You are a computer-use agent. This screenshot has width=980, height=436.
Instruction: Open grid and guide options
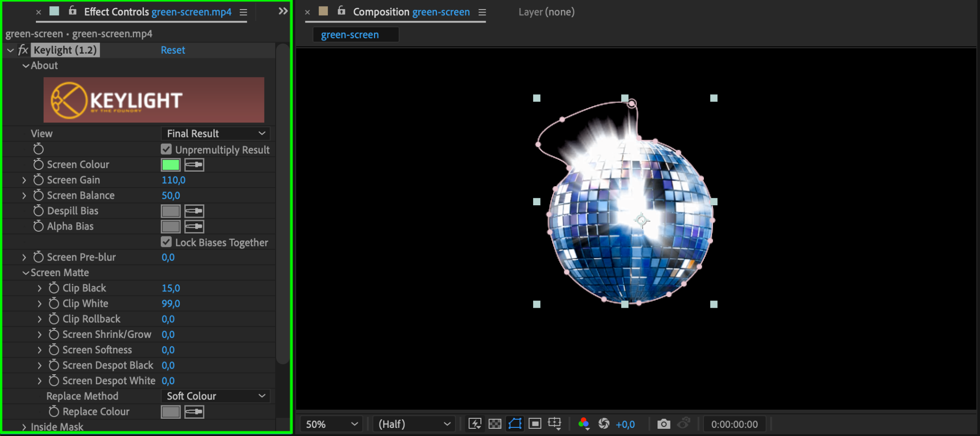tap(555, 424)
